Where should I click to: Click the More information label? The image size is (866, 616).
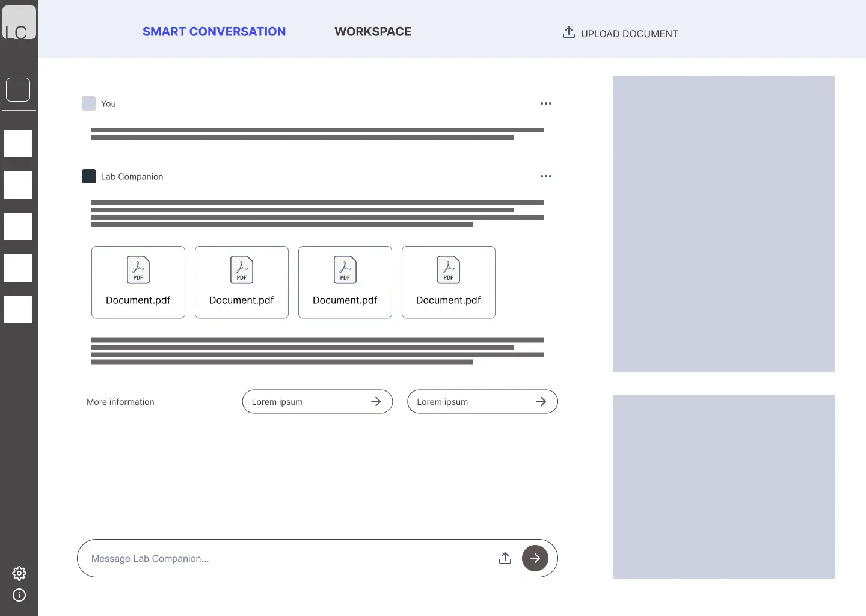(120, 402)
